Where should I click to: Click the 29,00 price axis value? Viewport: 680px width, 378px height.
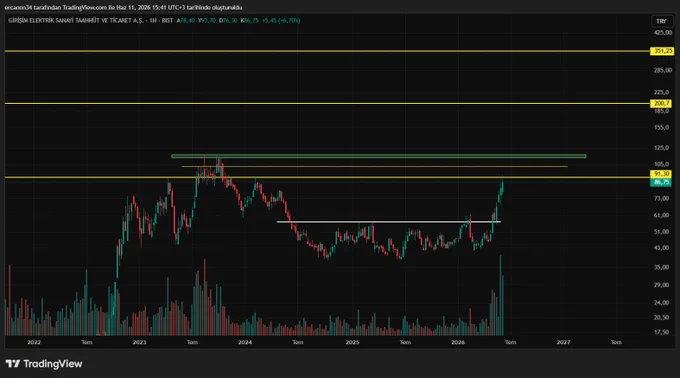click(x=661, y=285)
